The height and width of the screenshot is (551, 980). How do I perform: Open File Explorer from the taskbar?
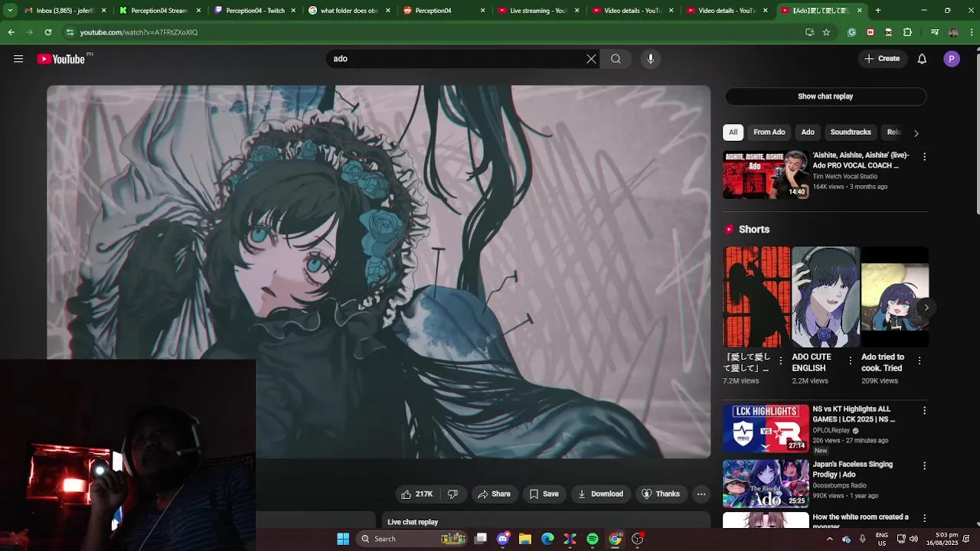tap(525, 539)
